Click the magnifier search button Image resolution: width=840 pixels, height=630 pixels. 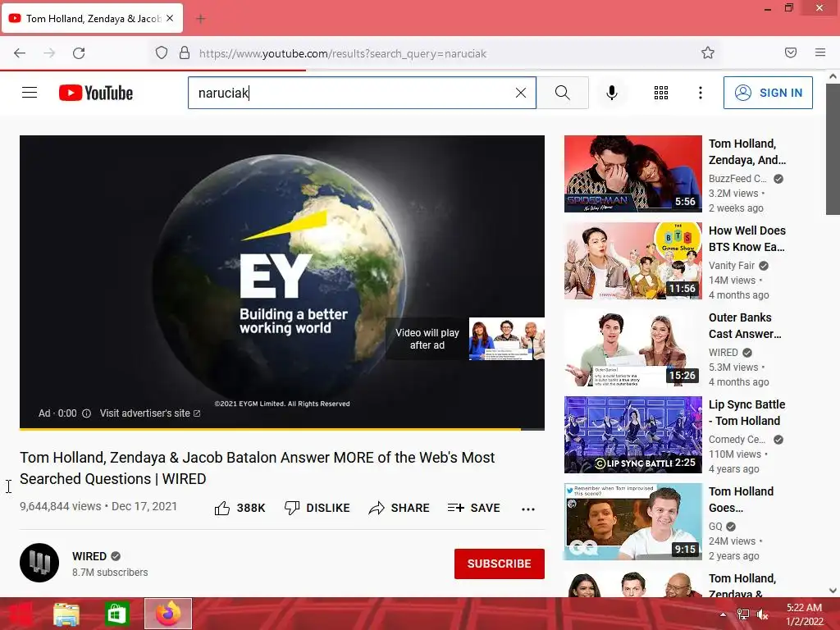coord(563,93)
